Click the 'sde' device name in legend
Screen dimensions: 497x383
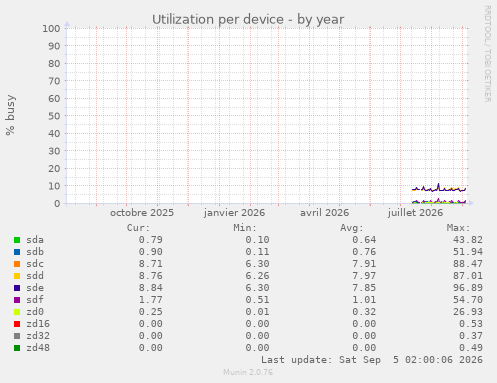tap(35, 288)
